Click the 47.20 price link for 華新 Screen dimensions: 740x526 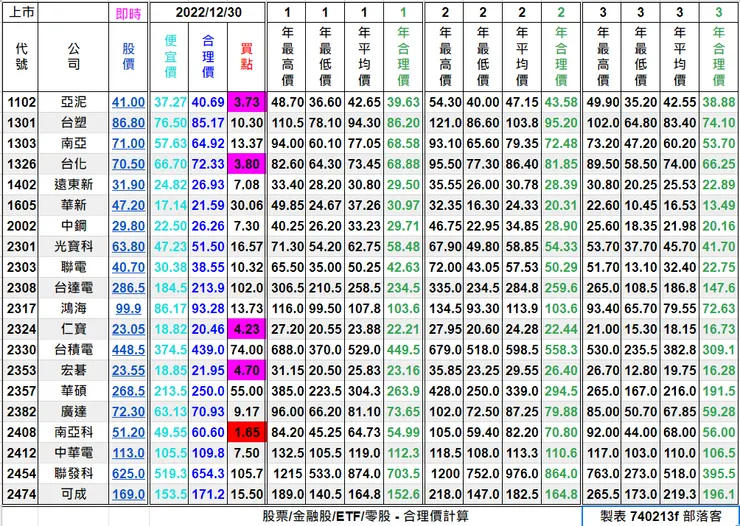[128, 206]
